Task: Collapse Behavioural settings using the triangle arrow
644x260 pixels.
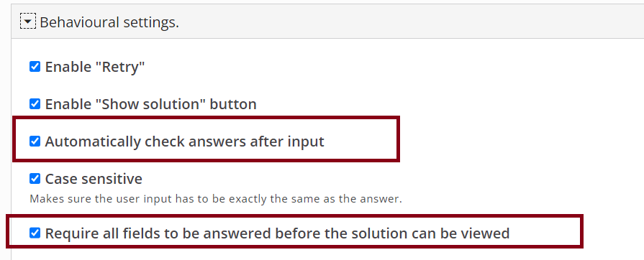Action: [x=28, y=22]
